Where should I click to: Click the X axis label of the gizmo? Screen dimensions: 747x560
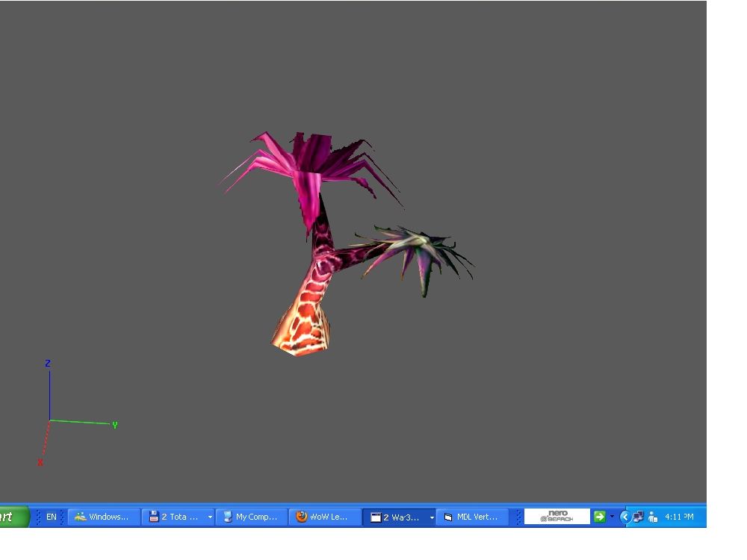click(40, 462)
